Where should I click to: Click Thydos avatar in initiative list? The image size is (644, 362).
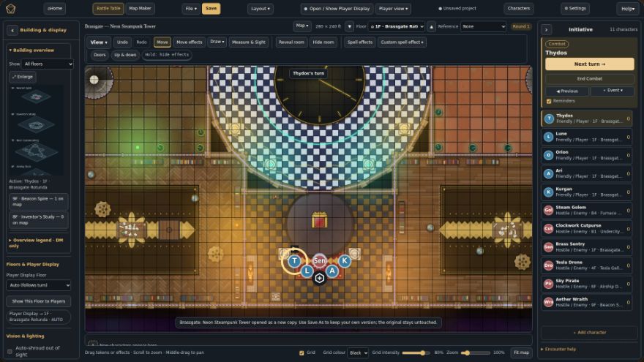click(549, 118)
